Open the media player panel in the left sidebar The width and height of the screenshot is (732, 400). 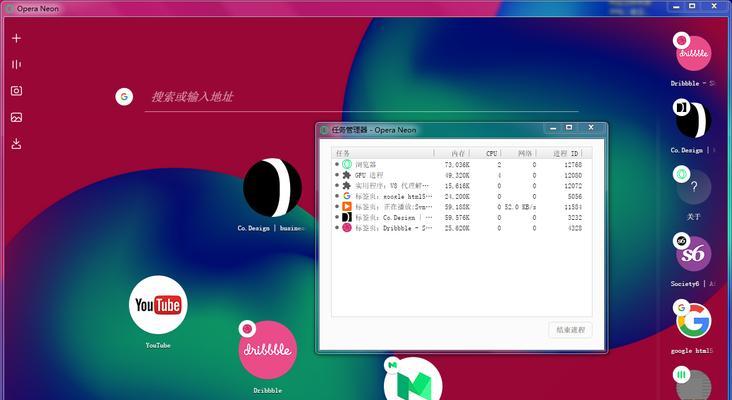tap(16, 64)
